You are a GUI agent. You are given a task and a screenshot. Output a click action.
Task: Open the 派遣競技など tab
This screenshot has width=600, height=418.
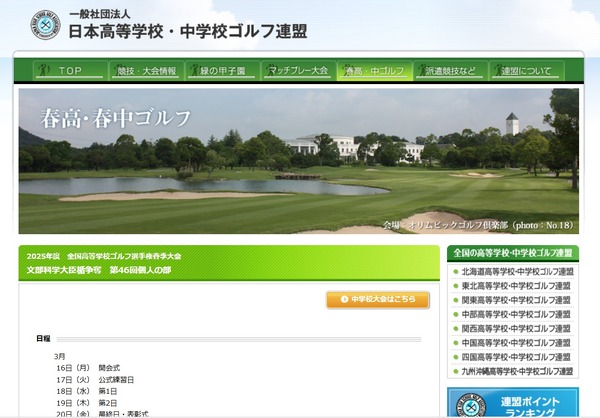point(451,70)
